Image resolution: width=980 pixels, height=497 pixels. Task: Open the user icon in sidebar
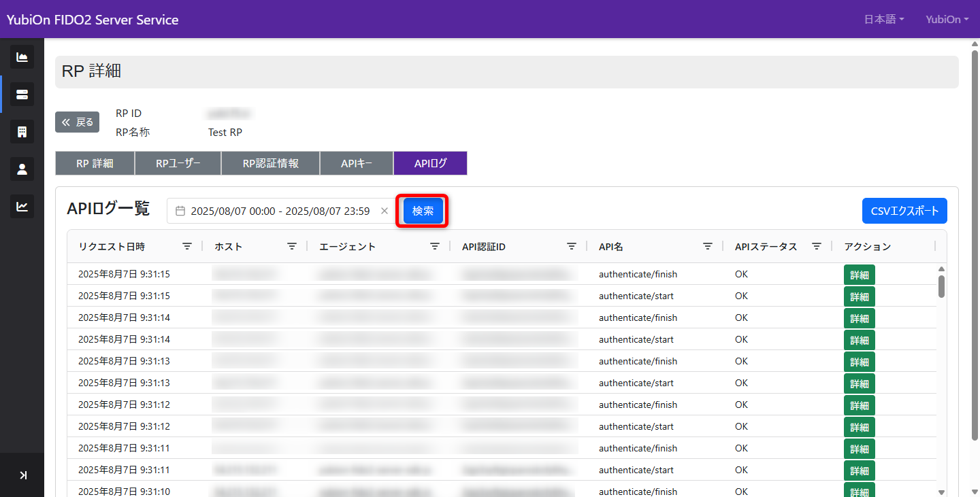coord(22,169)
